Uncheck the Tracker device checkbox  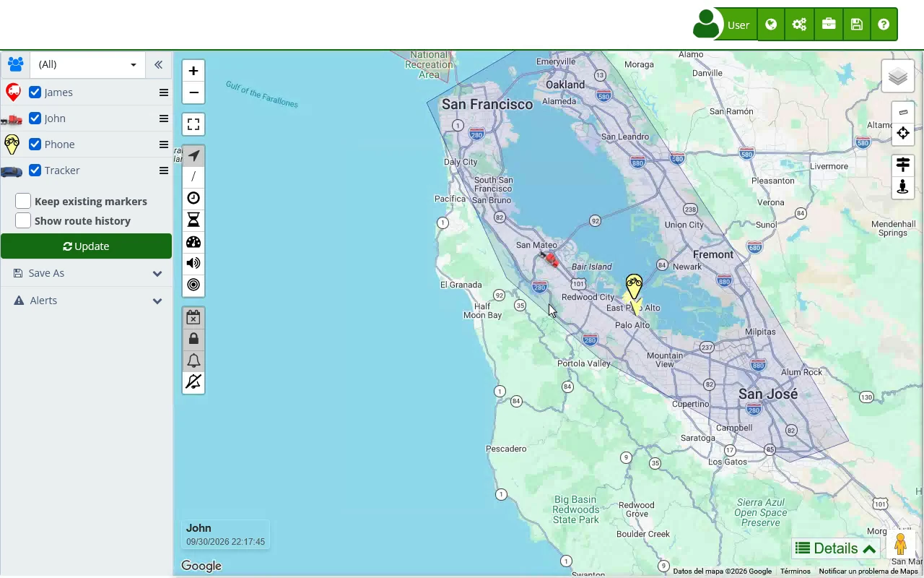[x=35, y=171]
